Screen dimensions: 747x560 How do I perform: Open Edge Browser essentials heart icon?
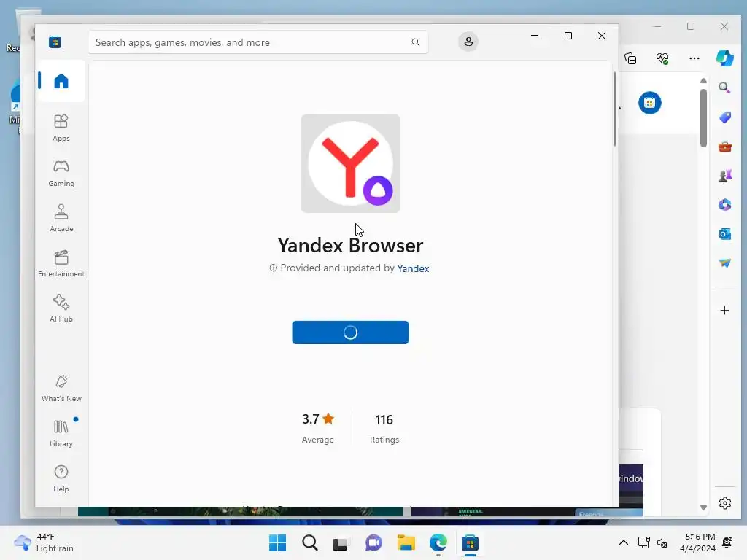point(662,58)
